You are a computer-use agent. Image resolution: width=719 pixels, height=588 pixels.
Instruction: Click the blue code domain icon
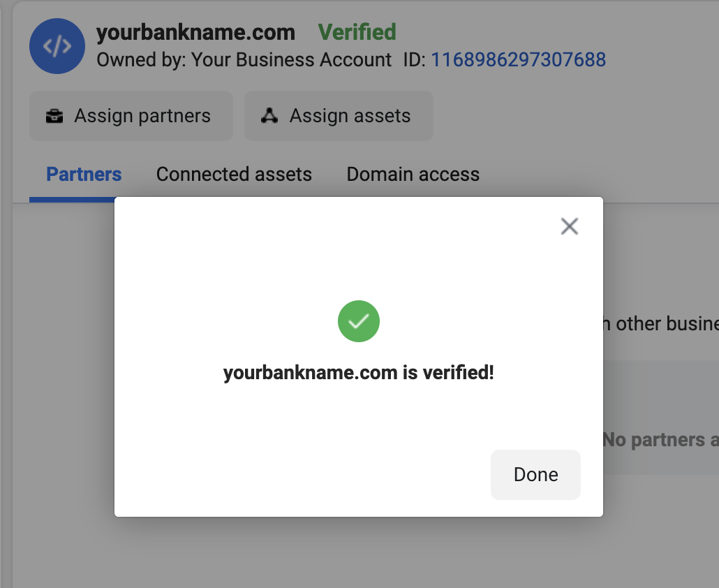[57, 46]
